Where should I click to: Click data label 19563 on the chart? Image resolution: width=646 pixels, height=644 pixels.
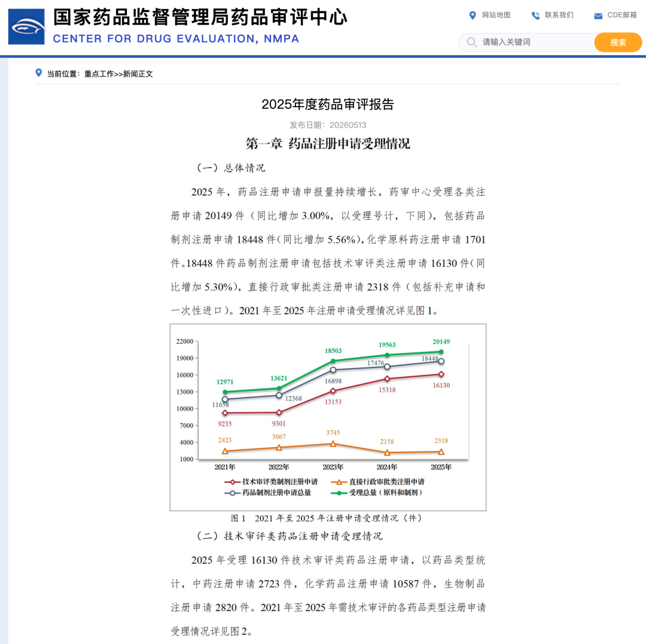coord(387,345)
